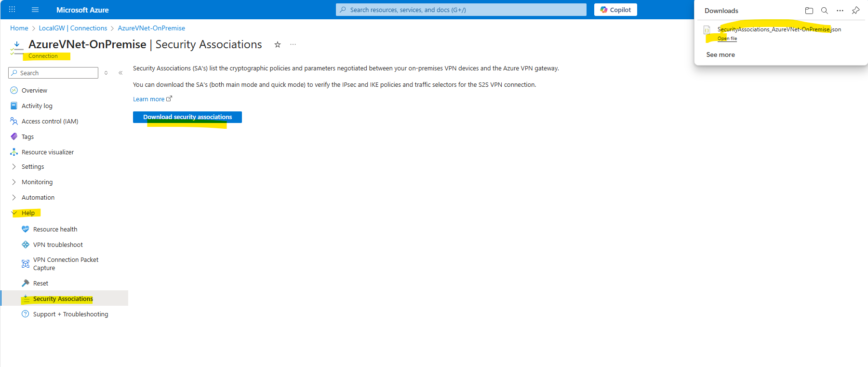This screenshot has width=868, height=367.
Task: Open the Azure app launcher grid icon
Action: click(x=12, y=10)
